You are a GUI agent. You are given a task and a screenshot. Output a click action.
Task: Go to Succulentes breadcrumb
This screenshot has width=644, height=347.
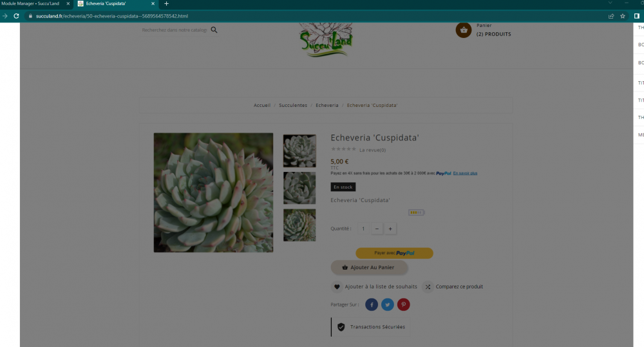293,105
